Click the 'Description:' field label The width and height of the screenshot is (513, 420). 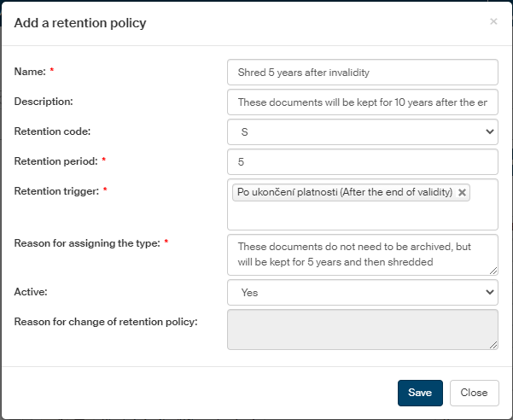44,101
